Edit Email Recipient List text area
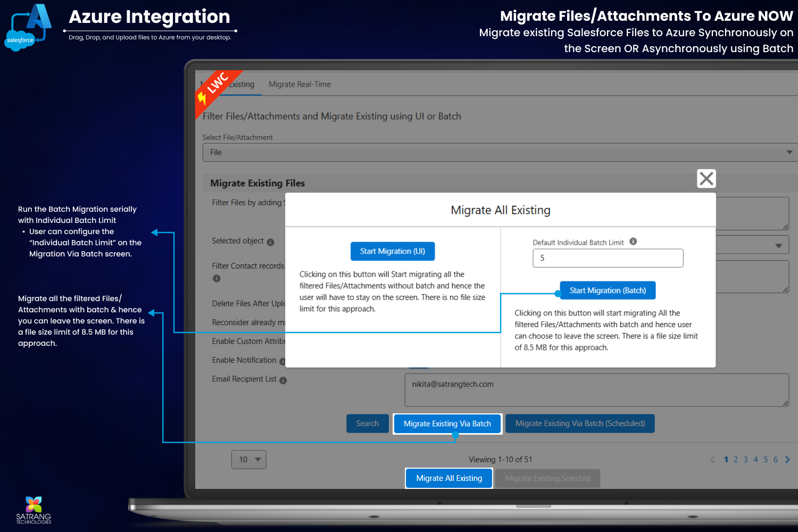 coord(596,390)
